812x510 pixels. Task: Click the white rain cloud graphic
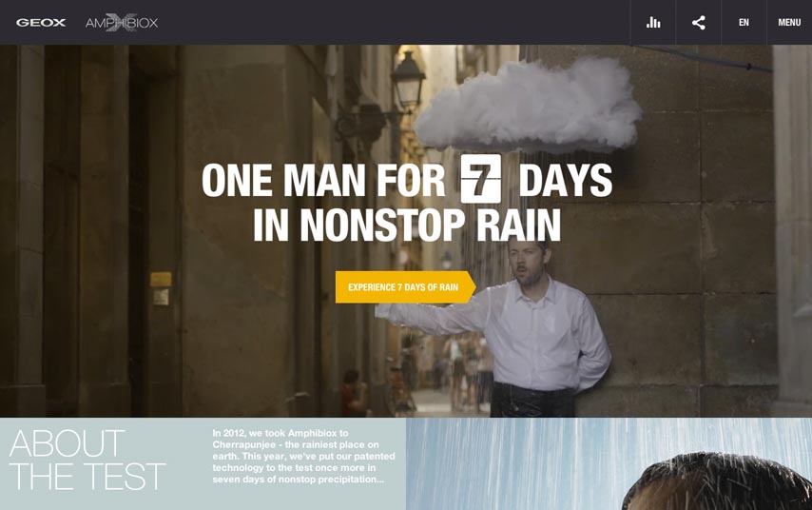529,106
